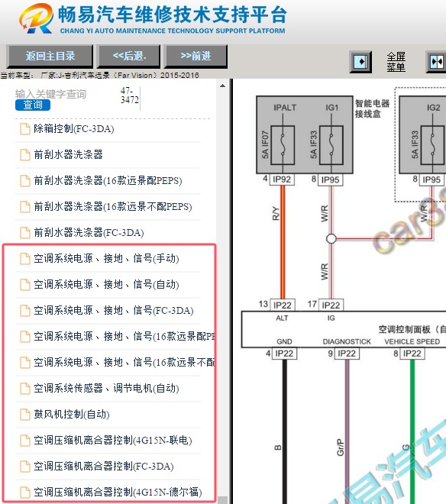Screen dimensions: 446x504
Task: Click the IP95 connector label under the IG1 fuse
Action: [x=330, y=179]
